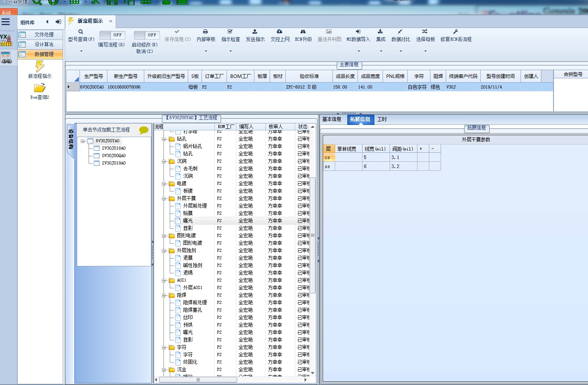Click the cs row 线宽 cell
This screenshot has width=588, height=385.
(376, 157)
